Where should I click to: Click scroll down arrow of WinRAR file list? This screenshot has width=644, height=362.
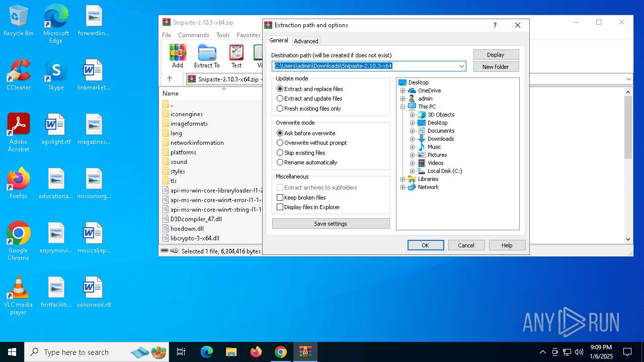(x=628, y=239)
